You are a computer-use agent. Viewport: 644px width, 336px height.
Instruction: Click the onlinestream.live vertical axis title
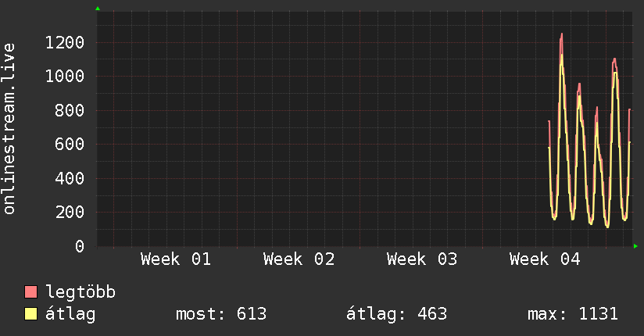10,129
